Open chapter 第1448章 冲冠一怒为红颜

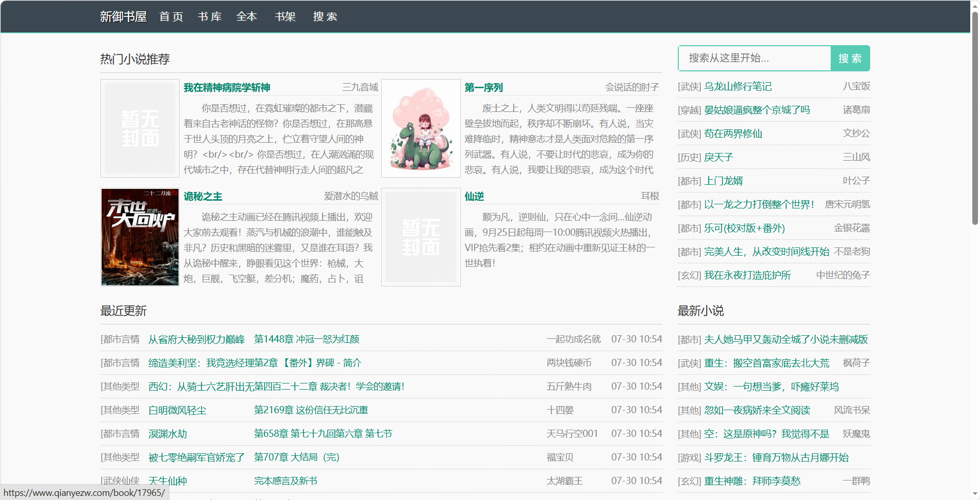[307, 339]
